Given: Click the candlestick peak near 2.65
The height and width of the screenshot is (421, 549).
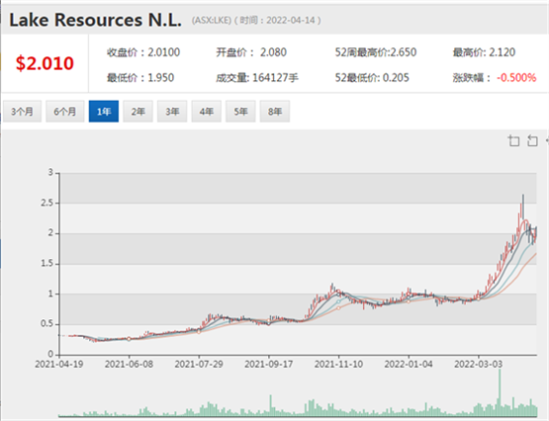Looking at the screenshot, I should coord(523,207).
